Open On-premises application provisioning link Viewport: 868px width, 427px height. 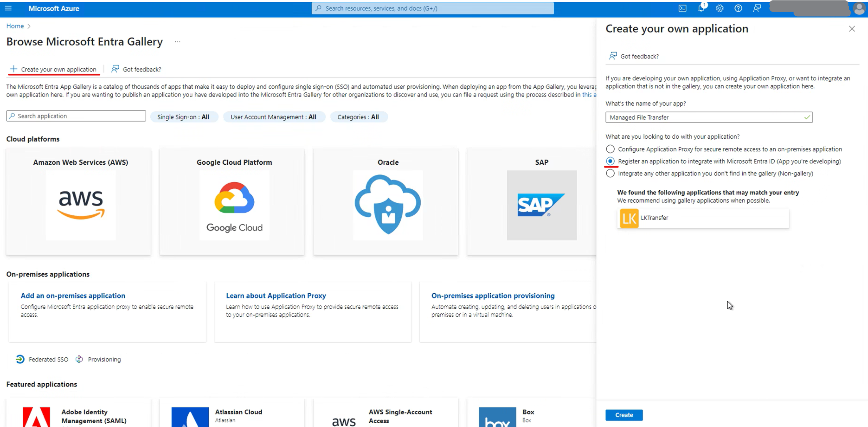coord(493,295)
